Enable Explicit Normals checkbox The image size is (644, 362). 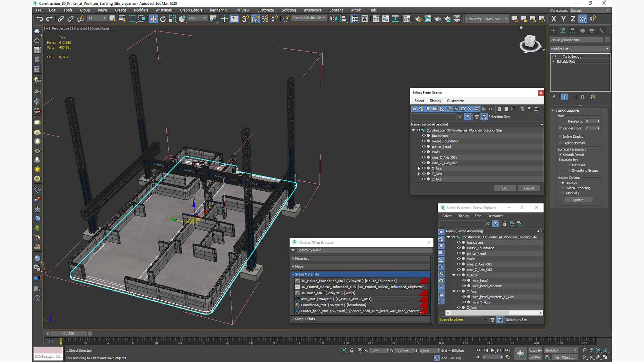[560, 143]
